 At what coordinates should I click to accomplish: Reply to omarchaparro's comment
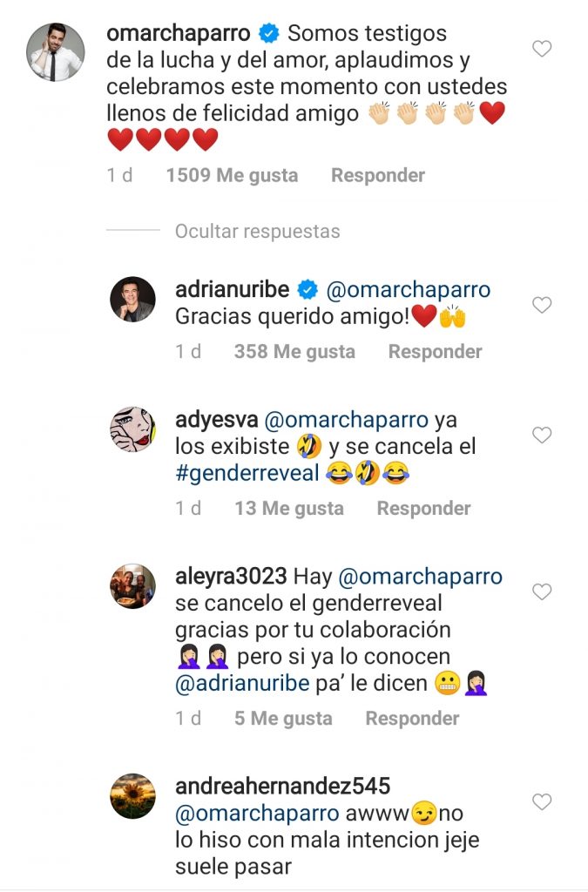(x=378, y=175)
